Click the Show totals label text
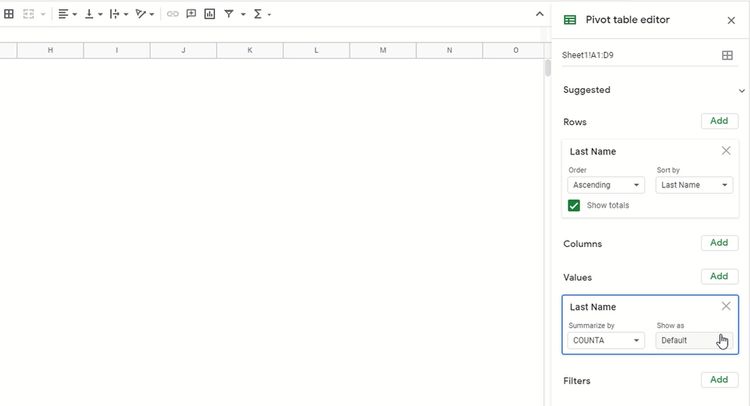Viewport: 750px width, 406px height. click(607, 206)
